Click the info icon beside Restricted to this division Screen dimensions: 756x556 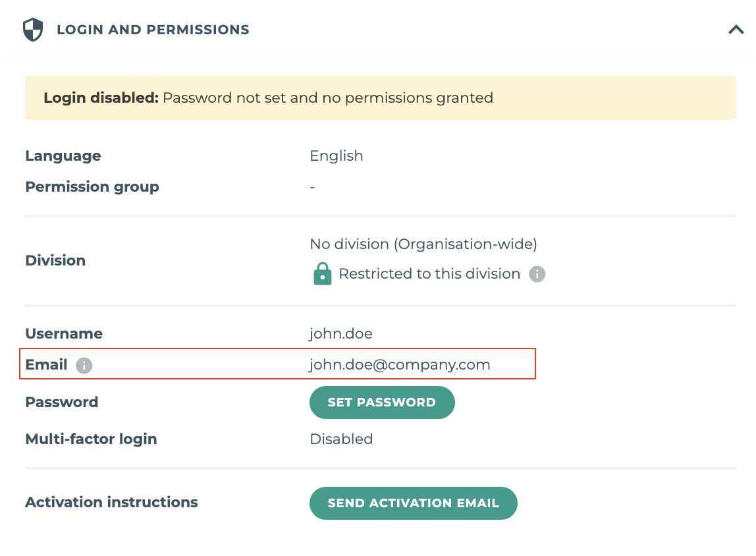pos(537,273)
